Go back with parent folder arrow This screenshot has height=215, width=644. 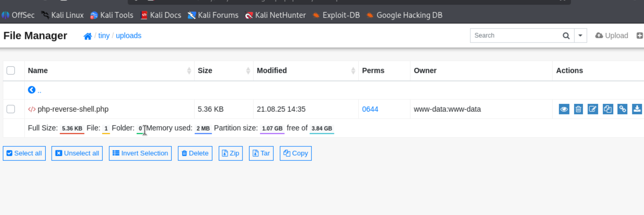coord(32,90)
